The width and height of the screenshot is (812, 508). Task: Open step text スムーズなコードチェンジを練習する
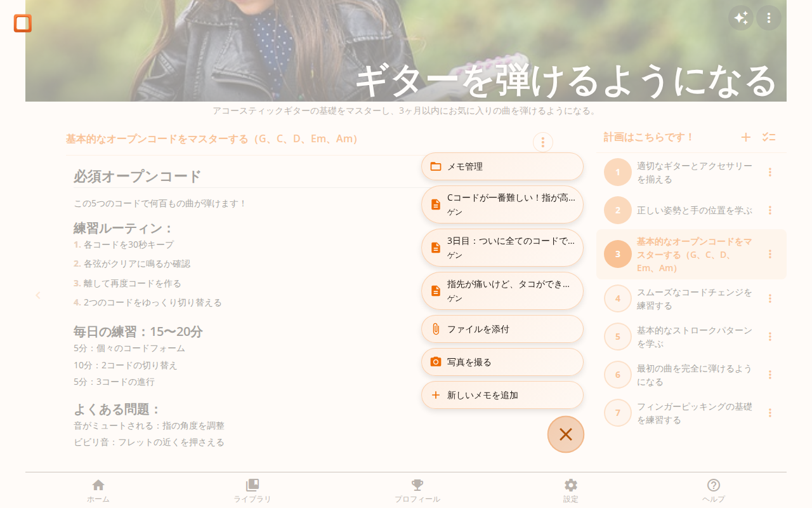(695, 298)
